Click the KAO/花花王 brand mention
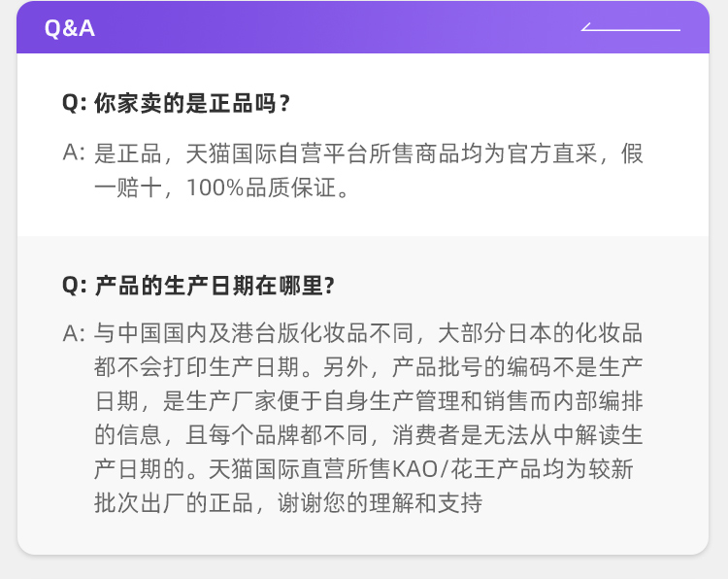The image size is (728, 579). click(x=444, y=468)
